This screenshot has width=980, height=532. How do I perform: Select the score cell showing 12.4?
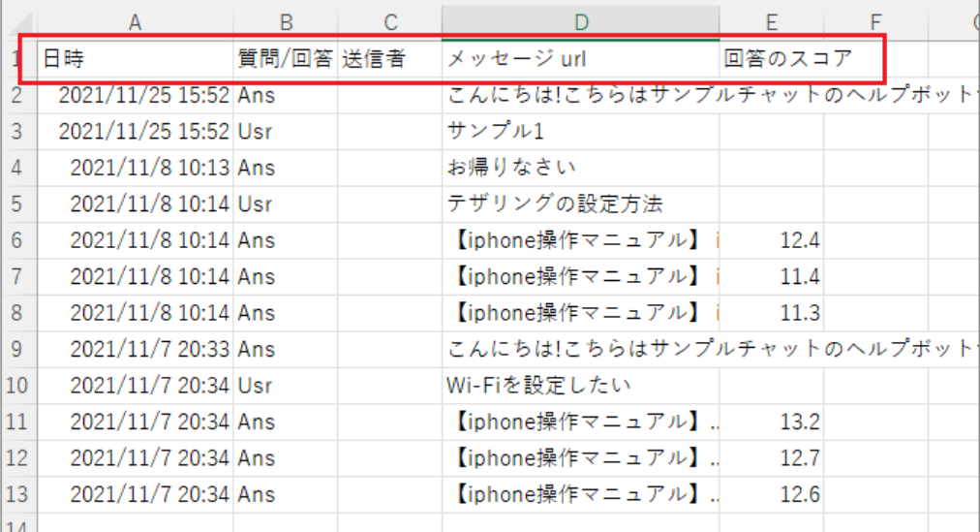point(771,240)
